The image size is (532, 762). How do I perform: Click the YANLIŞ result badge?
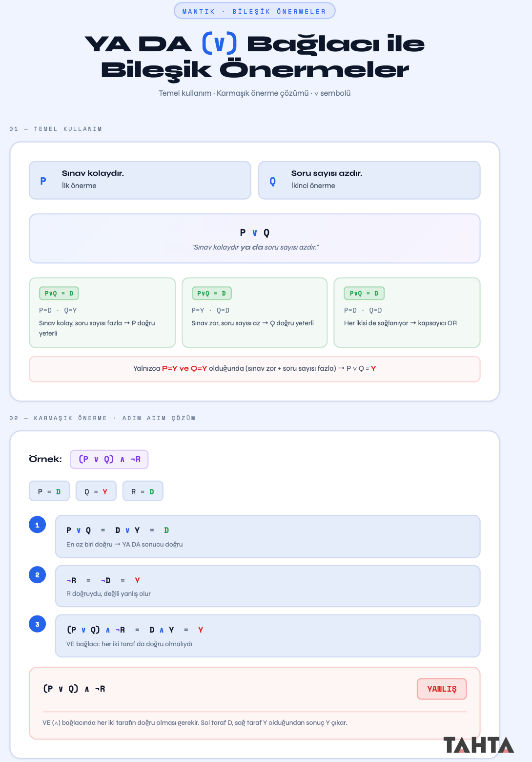[x=442, y=689]
